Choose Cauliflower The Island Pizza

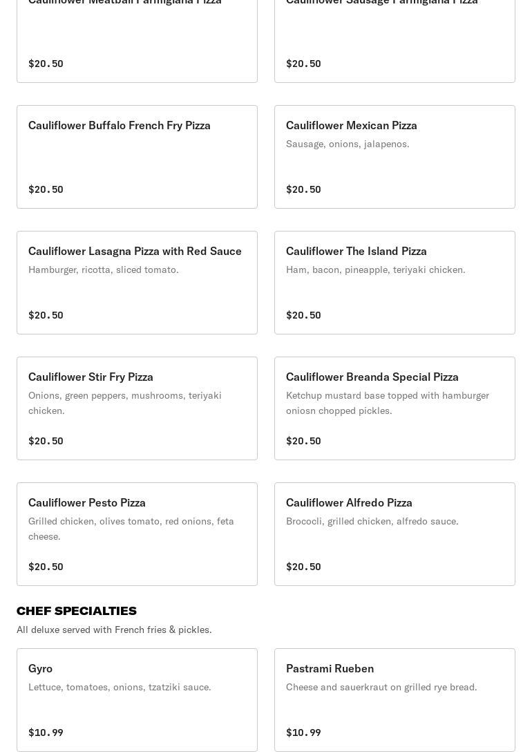point(395,283)
